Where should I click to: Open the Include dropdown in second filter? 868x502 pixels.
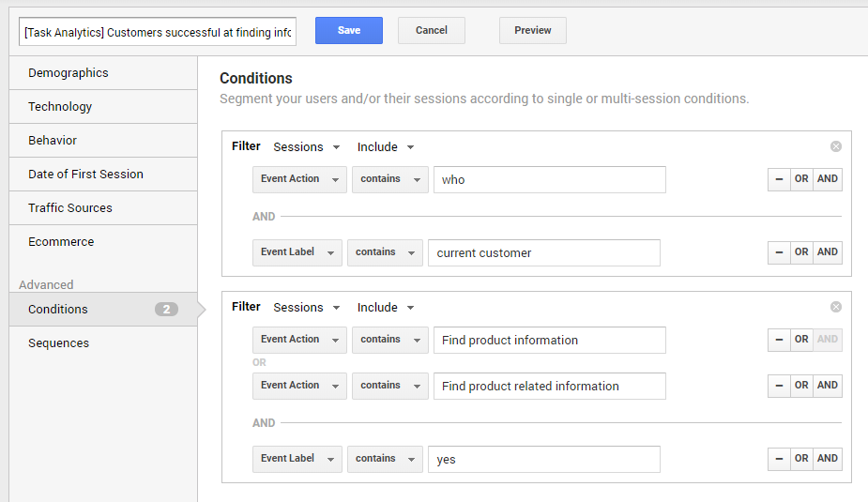pos(386,308)
